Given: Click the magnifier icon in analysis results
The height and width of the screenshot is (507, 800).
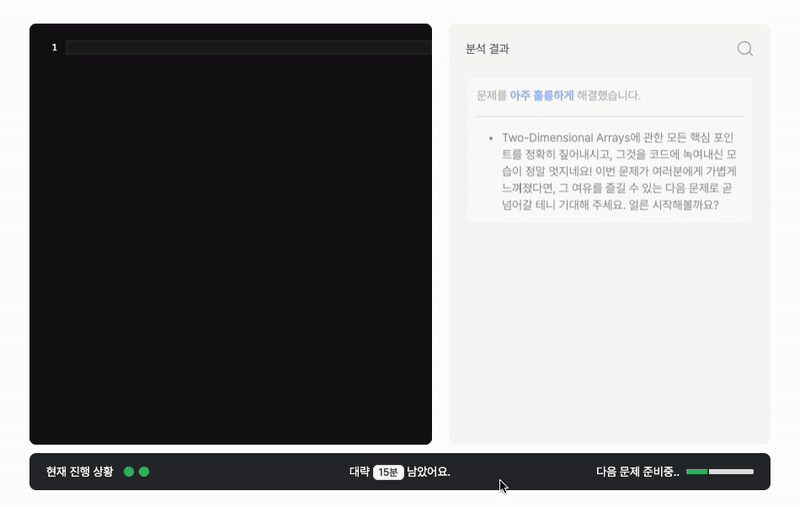Looking at the screenshot, I should (745, 48).
